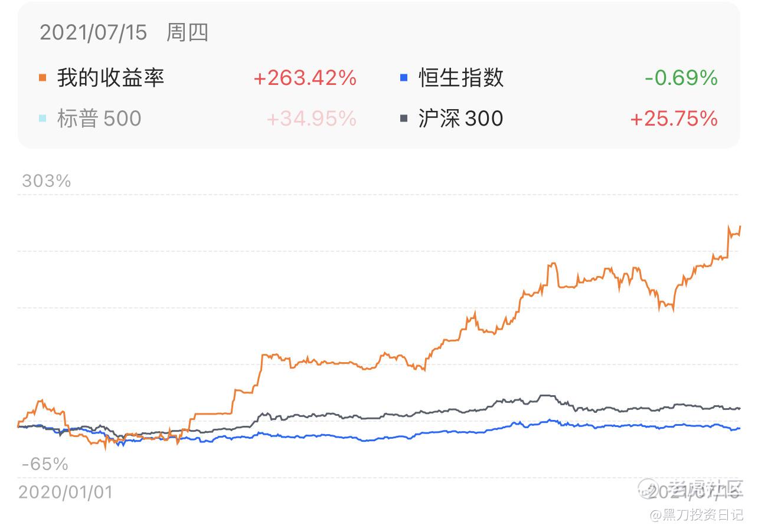Click the orange 我的收益率 color marker
Viewport: 758px width, 532px height.
(x=43, y=78)
